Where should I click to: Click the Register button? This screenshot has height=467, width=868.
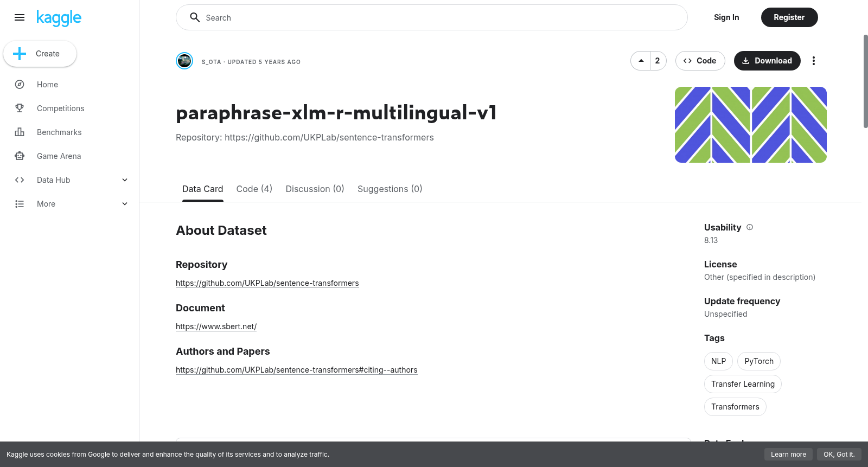789,17
